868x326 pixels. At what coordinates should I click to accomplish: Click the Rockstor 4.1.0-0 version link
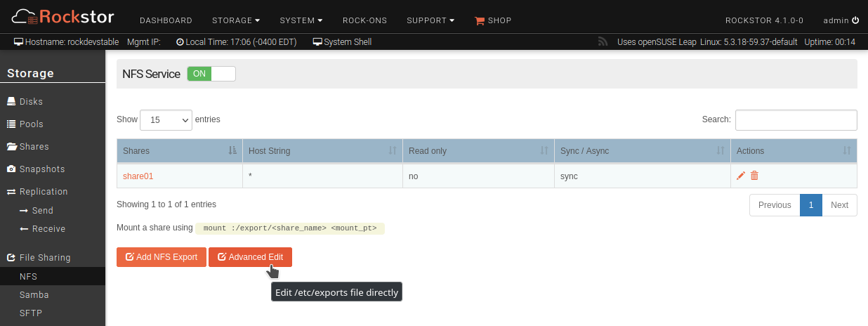764,20
